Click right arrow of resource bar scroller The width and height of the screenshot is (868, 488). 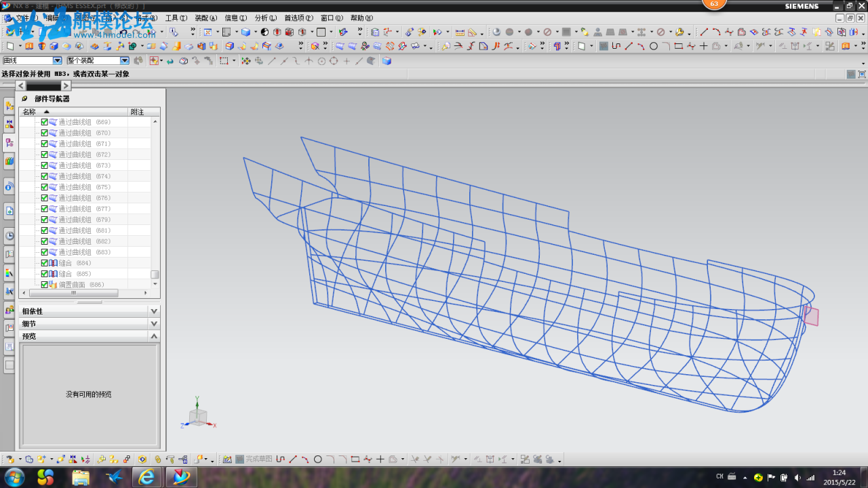(66, 85)
